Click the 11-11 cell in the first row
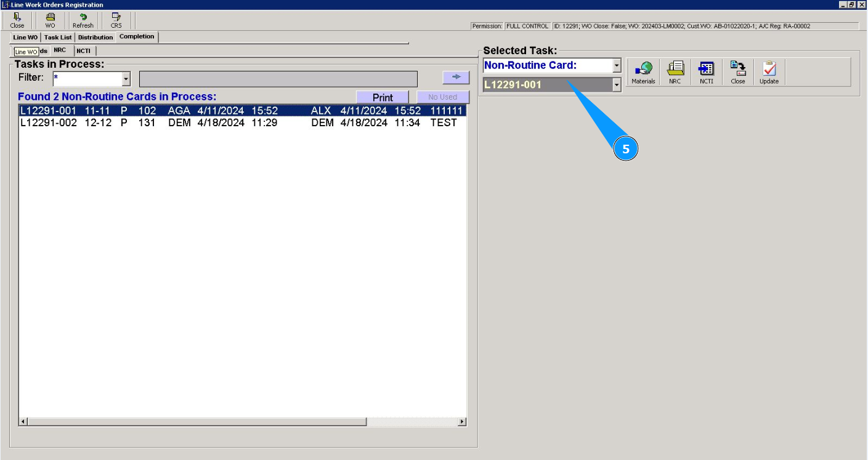 97,111
